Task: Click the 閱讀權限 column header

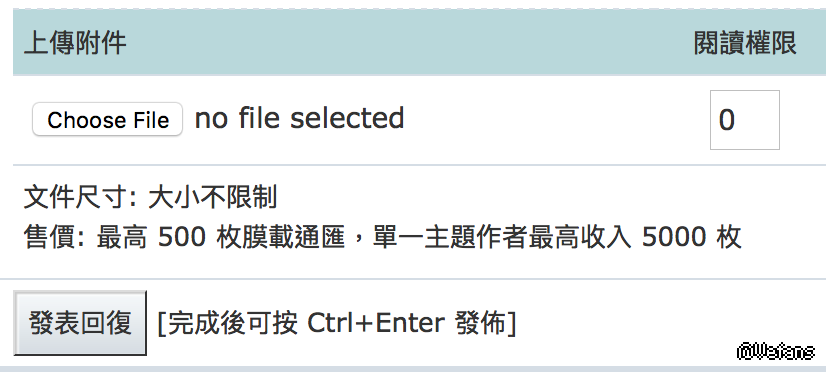Action: pyautogui.click(x=744, y=43)
